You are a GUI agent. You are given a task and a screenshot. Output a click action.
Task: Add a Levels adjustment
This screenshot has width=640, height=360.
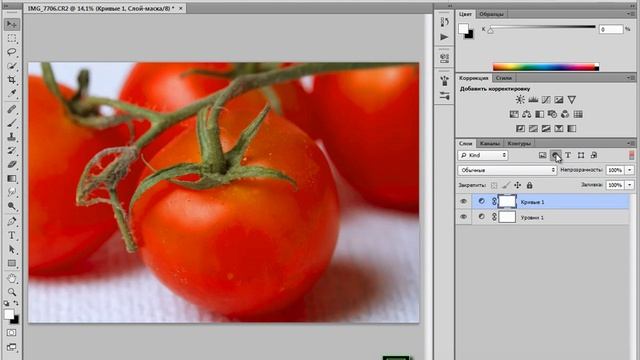point(533,100)
